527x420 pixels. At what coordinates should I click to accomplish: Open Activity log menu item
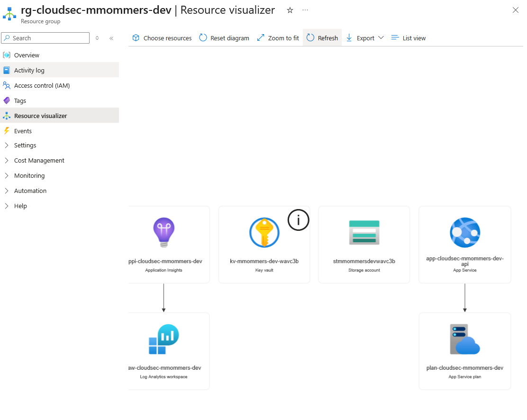(x=60, y=70)
